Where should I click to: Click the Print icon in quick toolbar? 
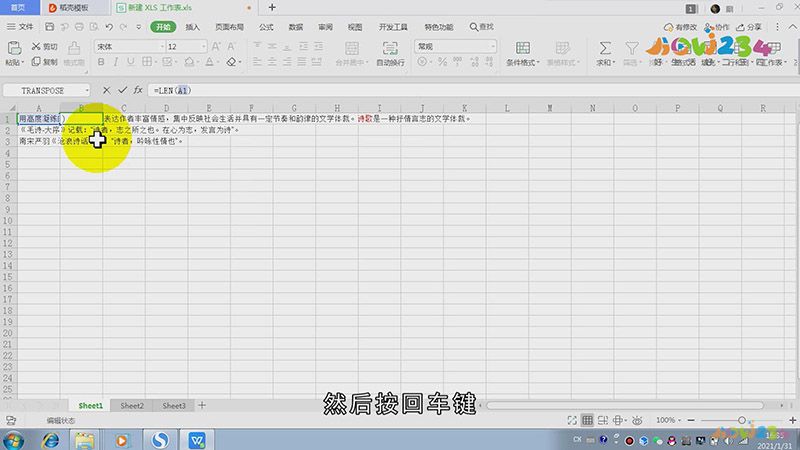pos(79,27)
